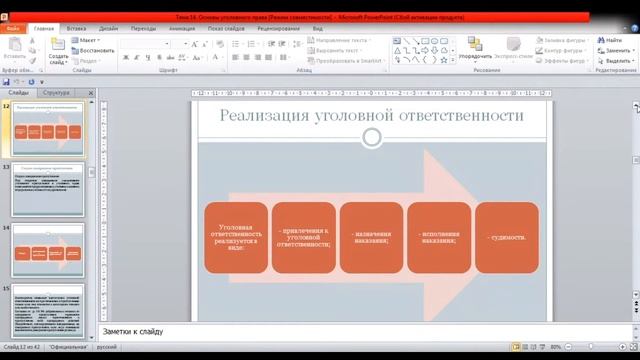
Task: Toggle align text left
Action: [236, 58]
